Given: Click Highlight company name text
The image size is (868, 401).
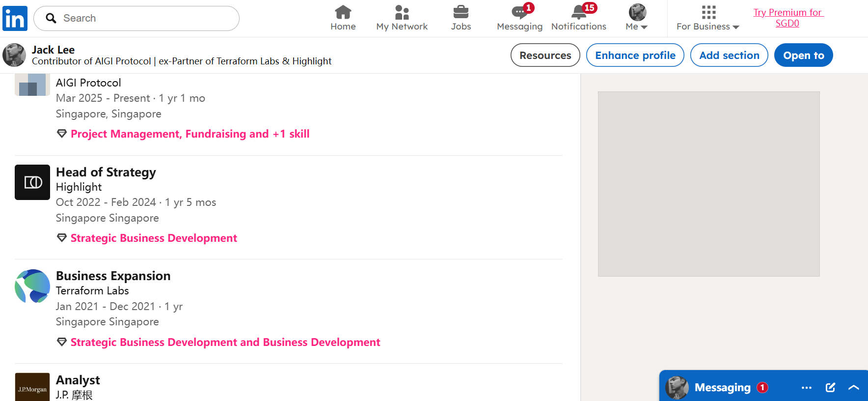Looking at the screenshot, I should (x=79, y=187).
